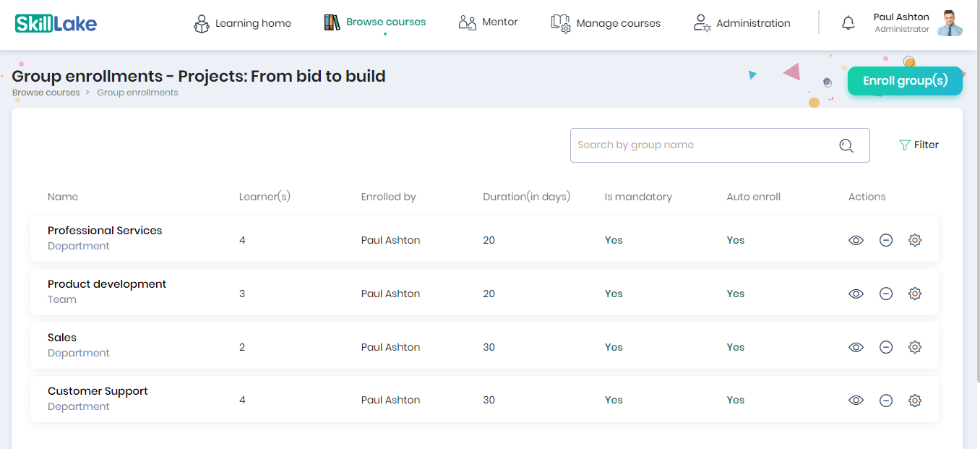980x449 pixels.
Task: Click the remove icon for Product development
Action: [x=886, y=294]
